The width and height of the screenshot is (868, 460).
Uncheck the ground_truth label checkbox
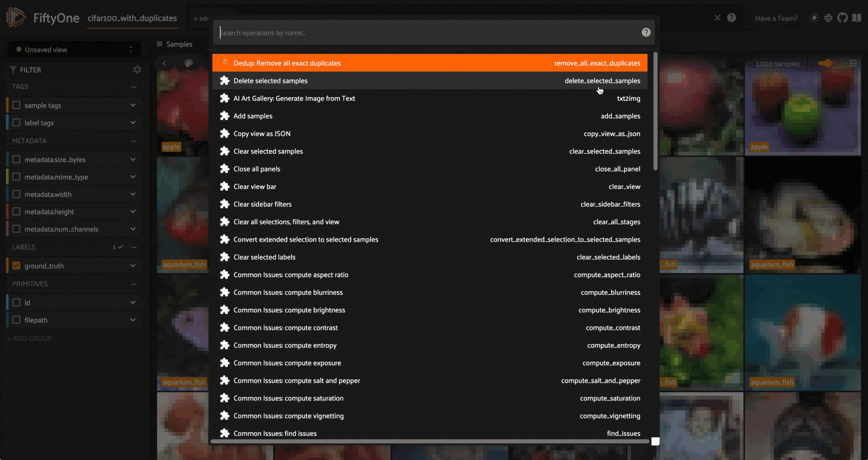[x=16, y=266]
